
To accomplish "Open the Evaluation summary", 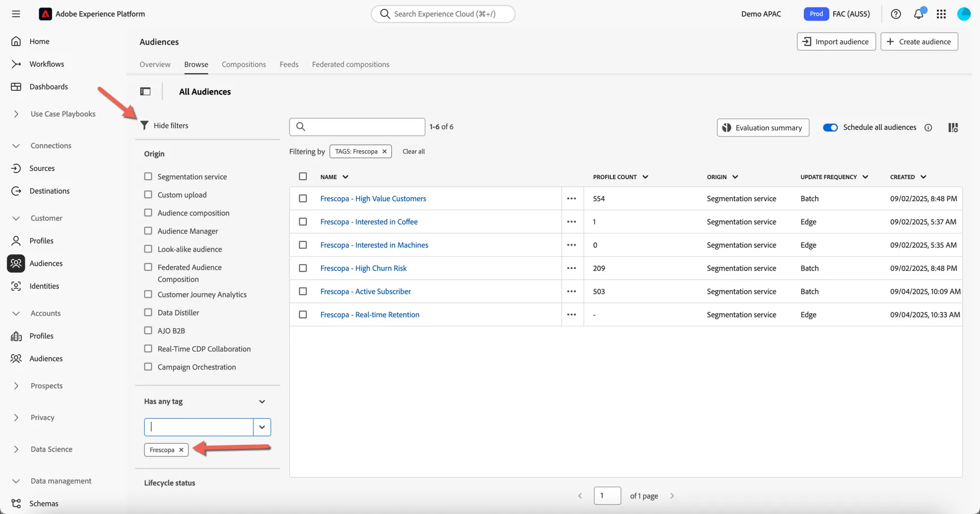I will pos(763,128).
